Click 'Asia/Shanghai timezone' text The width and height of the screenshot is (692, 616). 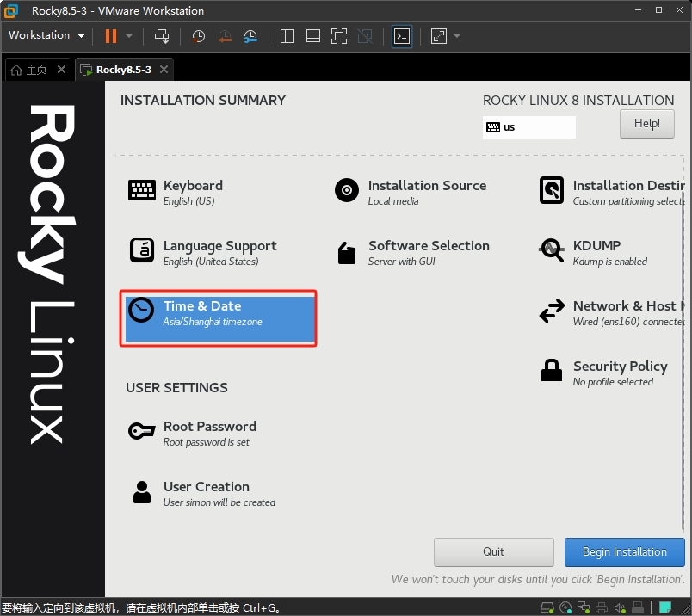pyautogui.click(x=213, y=322)
